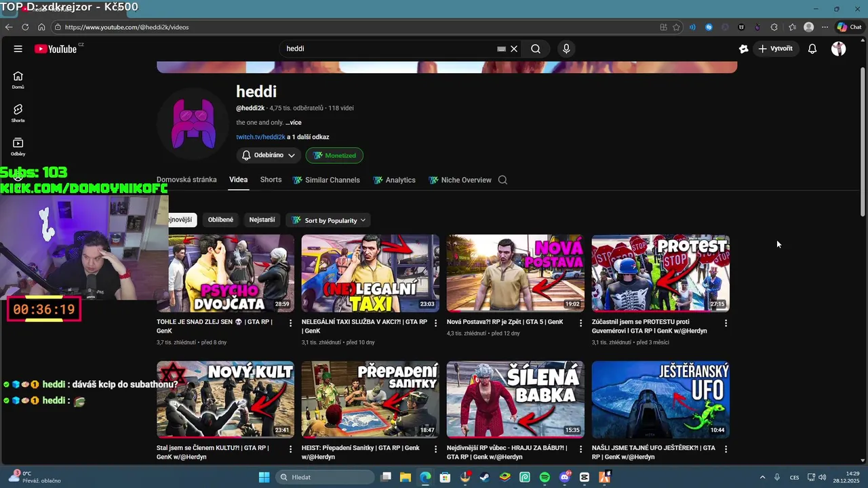Switch to the Domovská stránka tab

pyautogui.click(x=186, y=180)
